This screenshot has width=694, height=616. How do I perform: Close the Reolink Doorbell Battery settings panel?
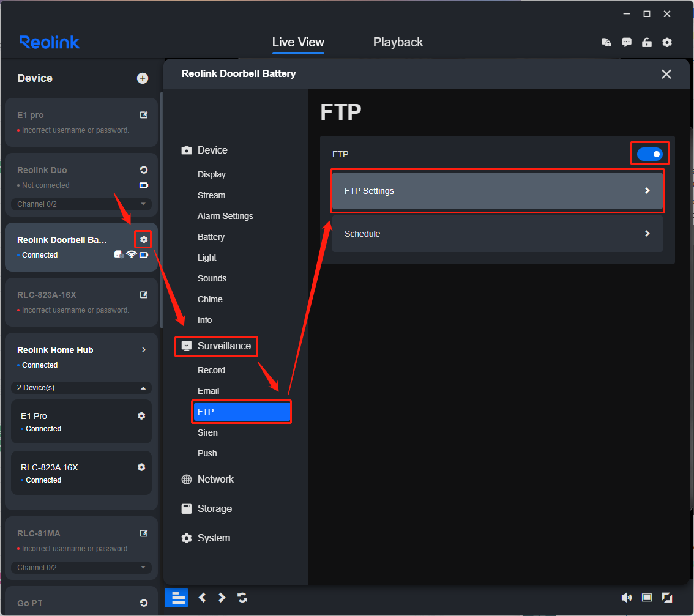tap(666, 74)
